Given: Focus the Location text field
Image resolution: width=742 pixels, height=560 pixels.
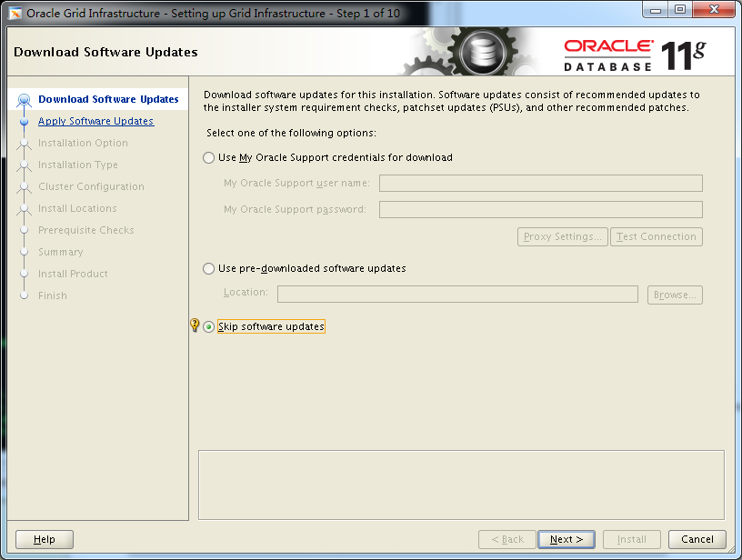Looking at the screenshot, I should coord(457,294).
